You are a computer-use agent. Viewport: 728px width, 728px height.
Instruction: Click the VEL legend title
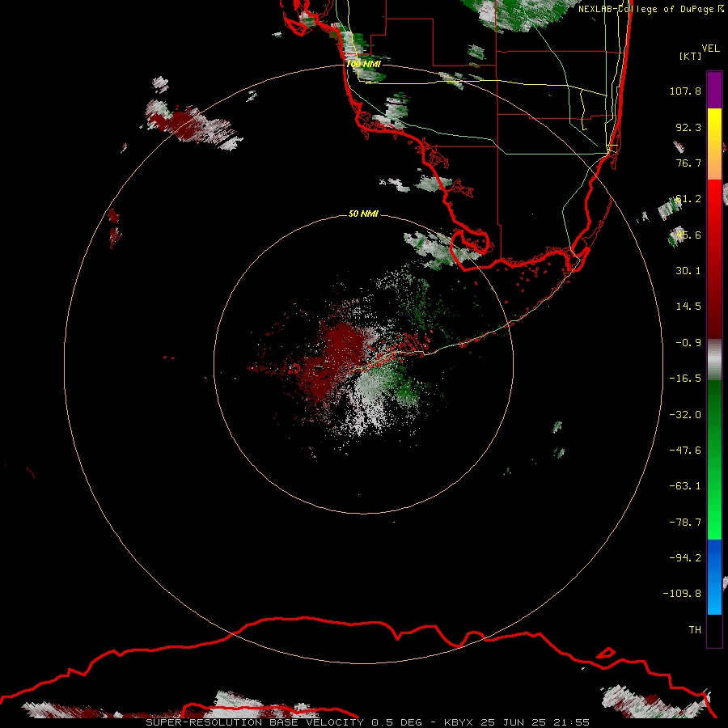click(710, 49)
